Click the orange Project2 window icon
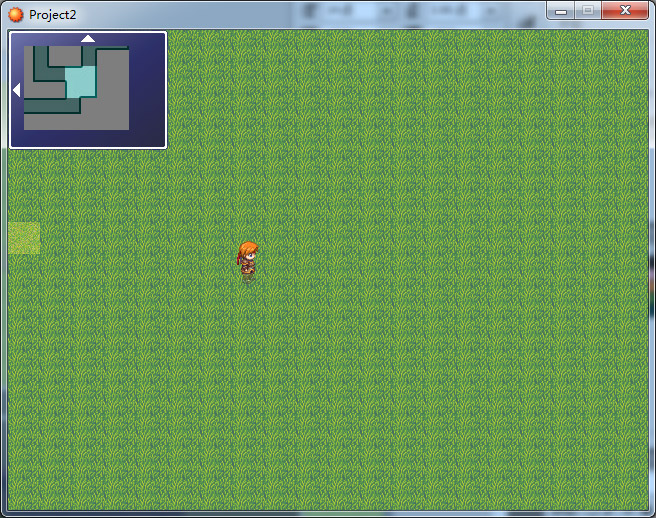Image resolution: width=656 pixels, height=518 pixels. [16, 15]
